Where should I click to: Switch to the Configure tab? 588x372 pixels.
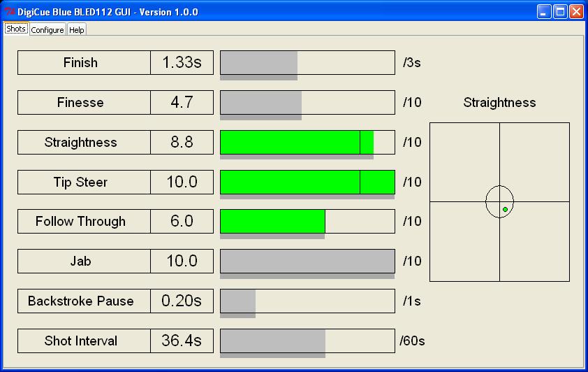click(47, 30)
